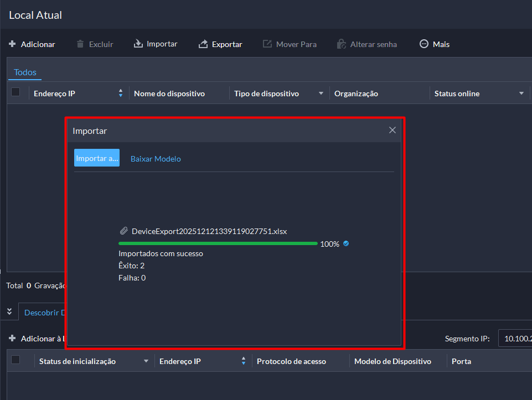The height and width of the screenshot is (400, 532).
Task: Click the Importar a... button
Action: (x=97, y=158)
